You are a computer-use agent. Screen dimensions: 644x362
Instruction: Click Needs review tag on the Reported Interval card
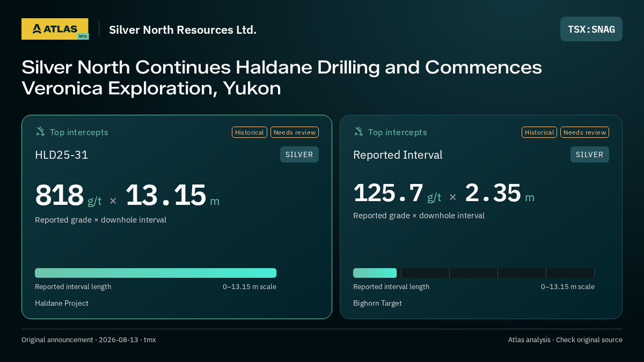click(x=584, y=132)
